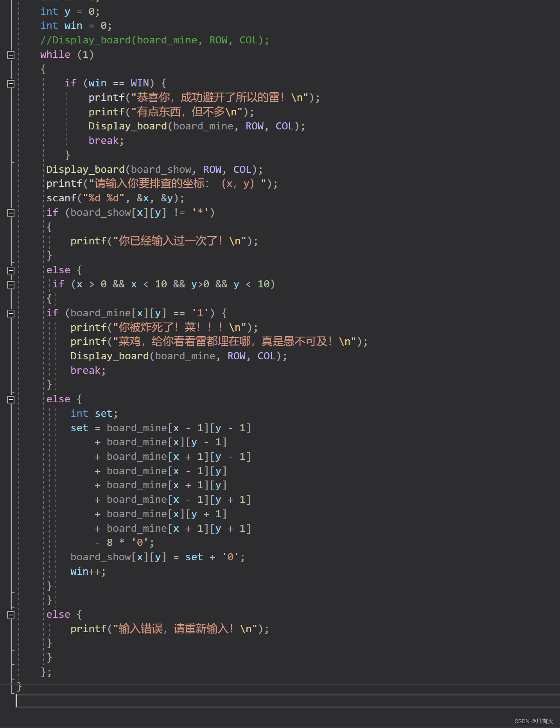The width and height of the screenshot is (560, 728).
Task: Click the 'int win = 0;' declaration
Action: [76, 26]
